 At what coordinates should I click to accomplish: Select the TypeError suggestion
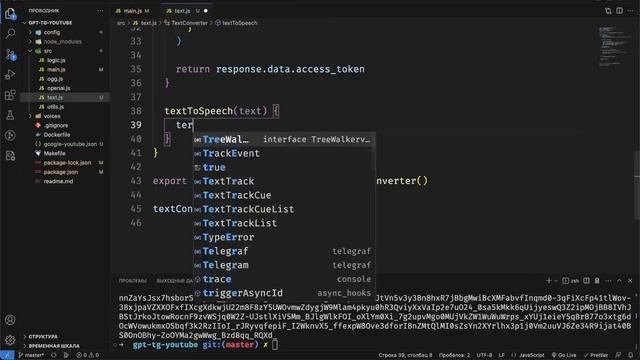pyautogui.click(x=283, y=237)
